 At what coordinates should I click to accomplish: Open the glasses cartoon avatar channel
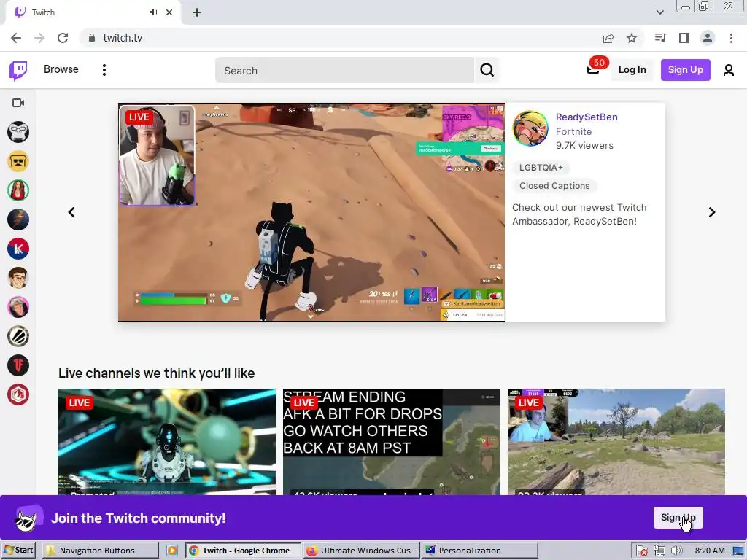[x=18, y=278]
